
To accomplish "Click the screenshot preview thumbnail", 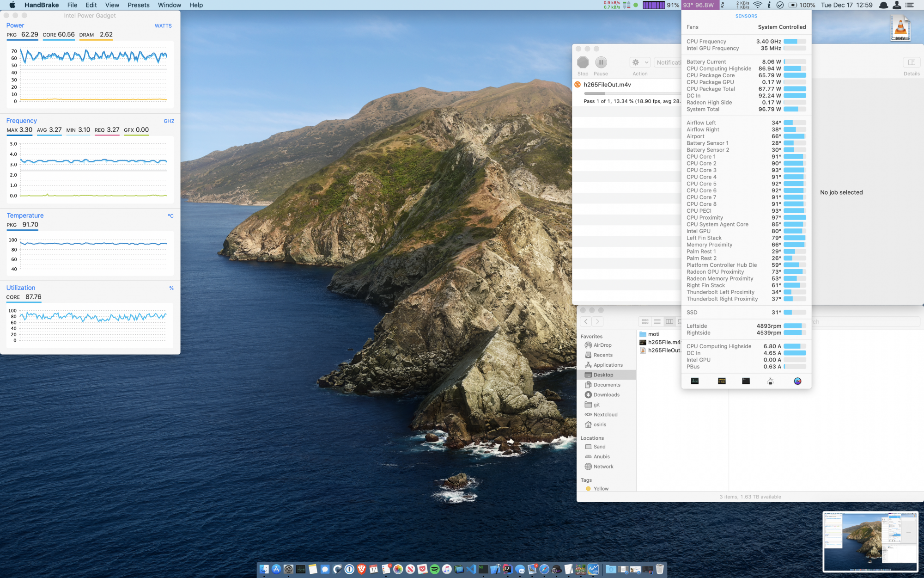I will pos(870,541).
